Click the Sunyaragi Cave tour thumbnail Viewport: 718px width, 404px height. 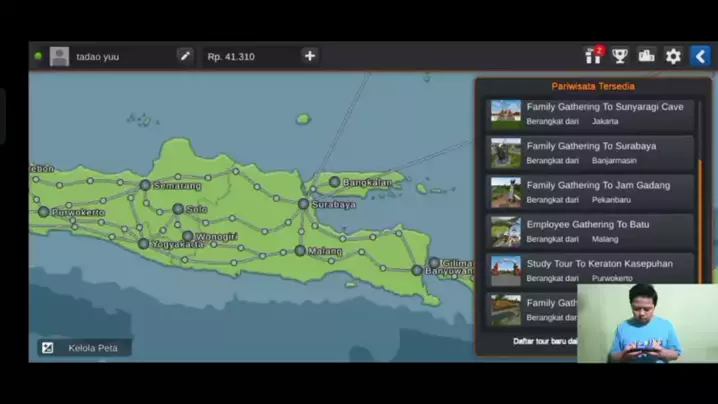point(506,114)
